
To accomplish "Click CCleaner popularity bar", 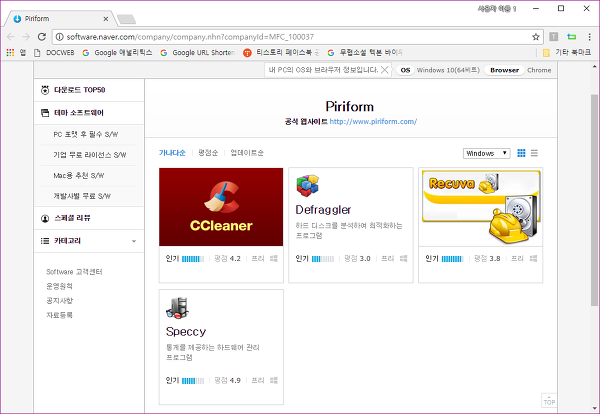I will (193, 259).
